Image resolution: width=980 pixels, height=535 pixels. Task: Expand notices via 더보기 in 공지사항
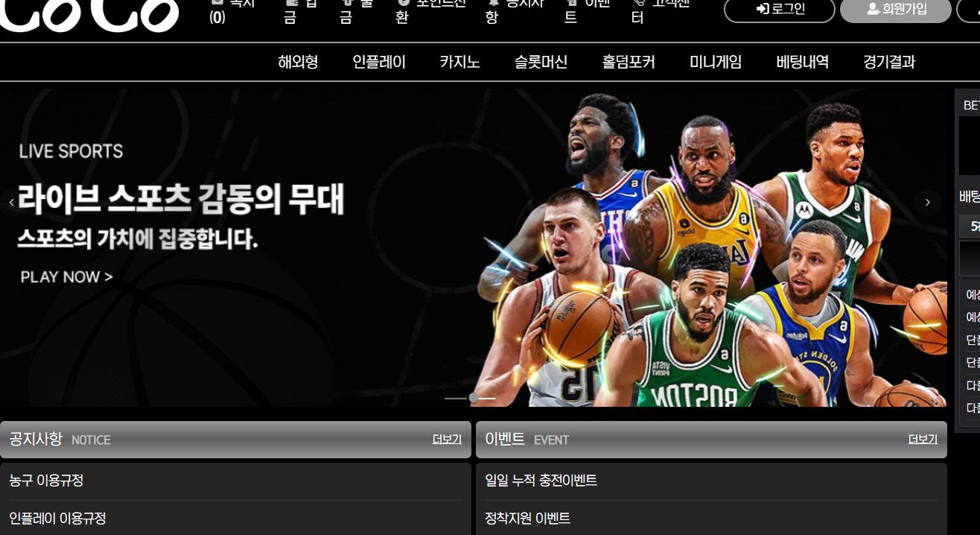click(x=447, y=440)
